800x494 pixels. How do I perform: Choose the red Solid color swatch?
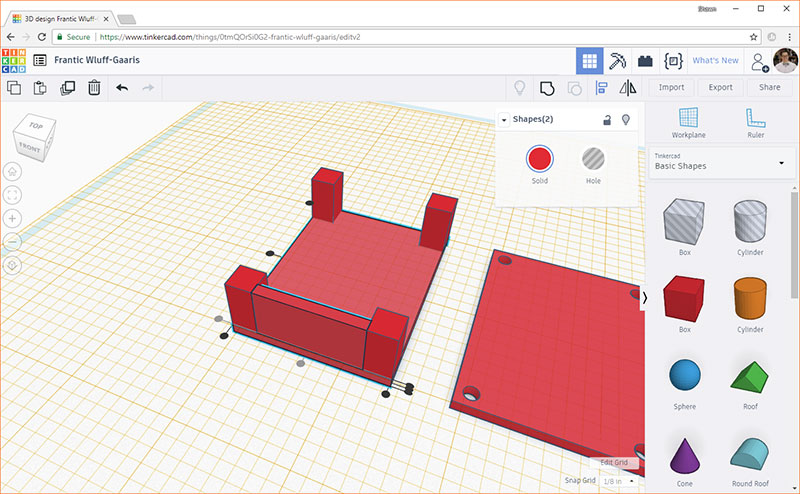click(x=539, y=159)
